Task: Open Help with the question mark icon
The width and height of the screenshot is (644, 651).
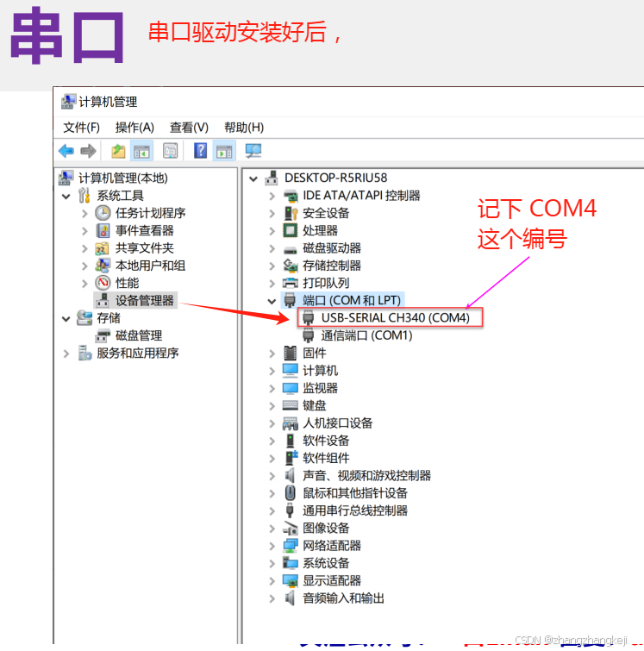Action: pos(200,151)
